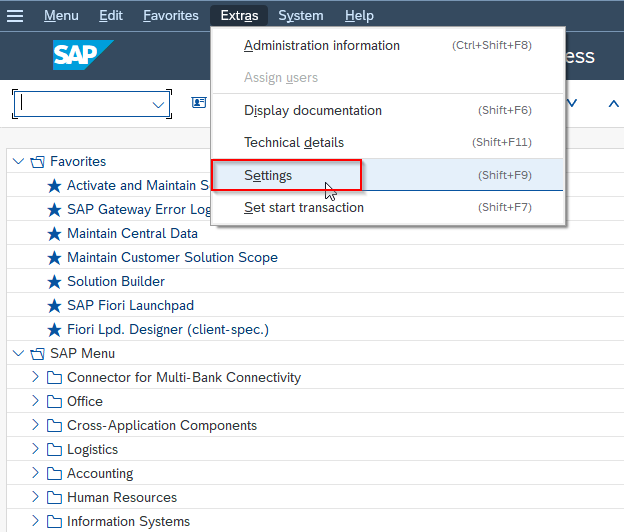Click the user menu icon beside command field

(199, 103)
